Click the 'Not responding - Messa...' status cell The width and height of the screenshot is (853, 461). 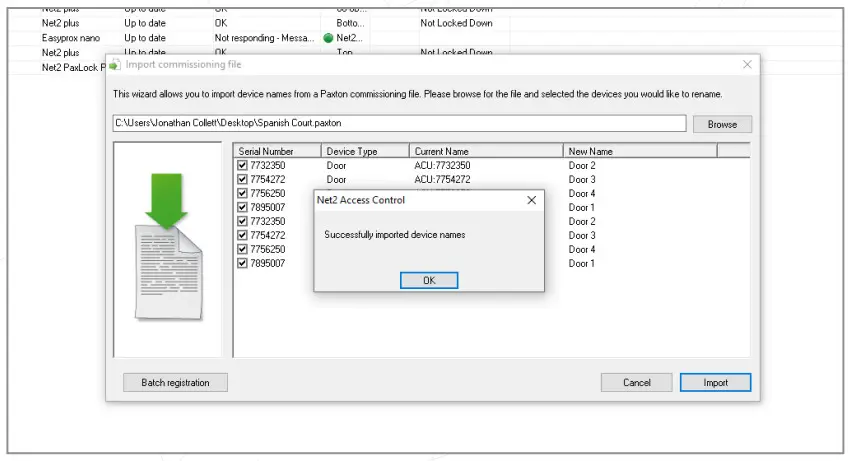pyautogui.click(x=264, y=38)
